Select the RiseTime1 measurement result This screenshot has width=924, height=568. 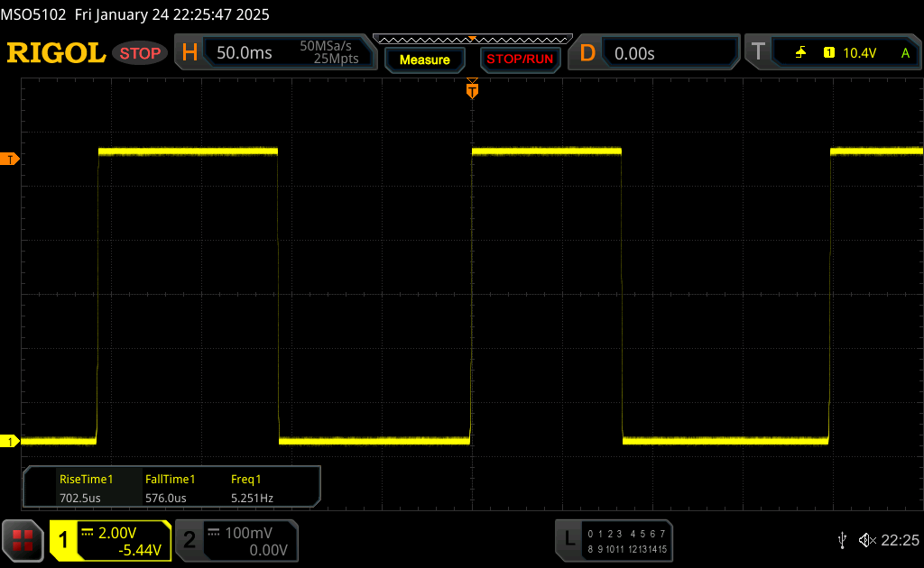tap(86, 489)
